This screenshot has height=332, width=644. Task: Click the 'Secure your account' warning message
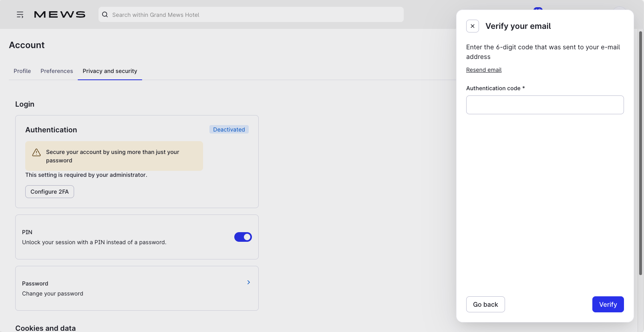114,156
